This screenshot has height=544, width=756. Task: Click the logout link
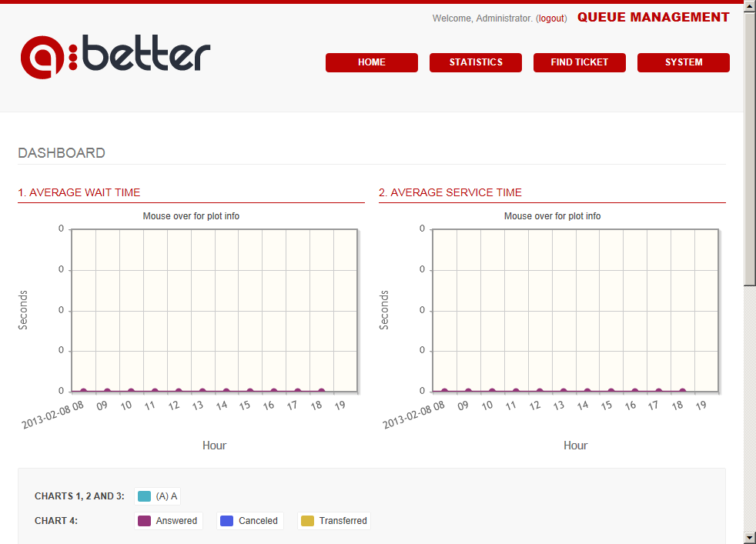tap(551, 18)
